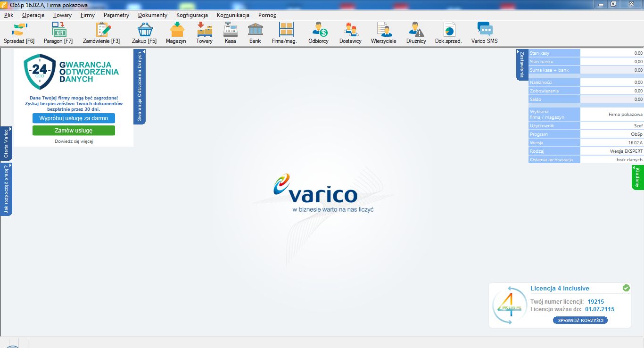Screen dimensions: 644x348
Task: Select the Zobowiązania row label
Action: click(554, 91)
